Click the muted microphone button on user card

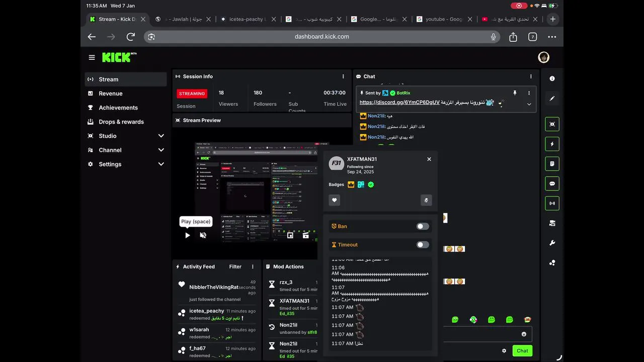tap(426, 200)
